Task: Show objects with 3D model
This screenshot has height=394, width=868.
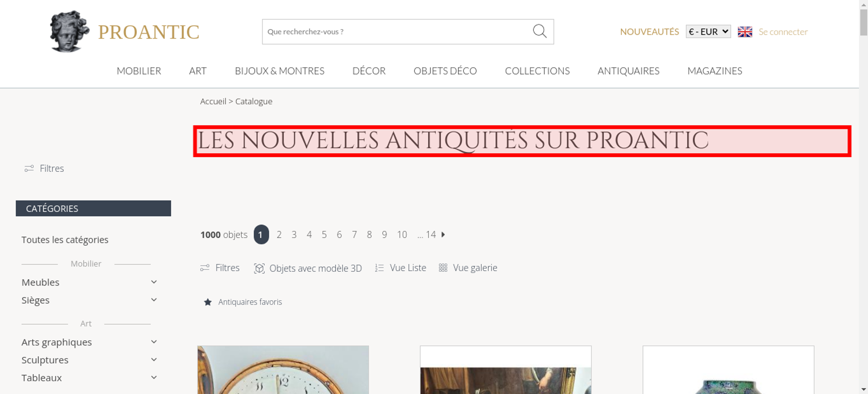Action: pyautogui.click(x=308, y=268)
